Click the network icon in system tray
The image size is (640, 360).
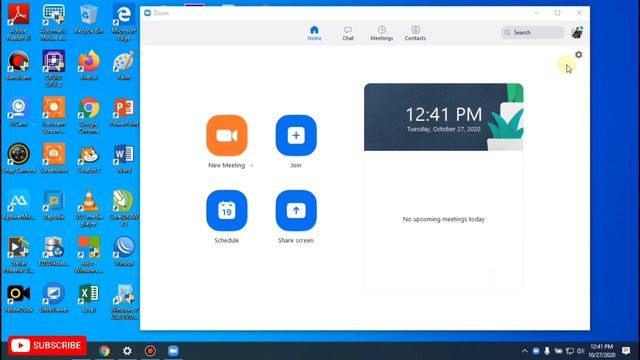(570, 351)
